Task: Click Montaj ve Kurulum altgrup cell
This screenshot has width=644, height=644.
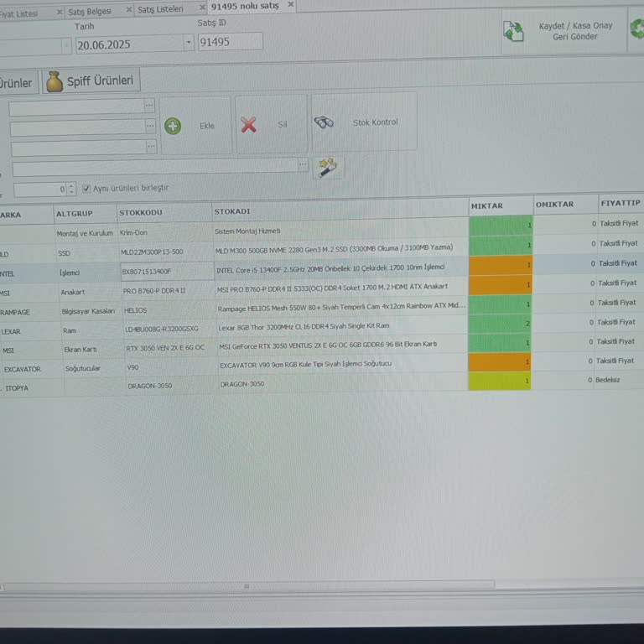Action: [85, 233]
